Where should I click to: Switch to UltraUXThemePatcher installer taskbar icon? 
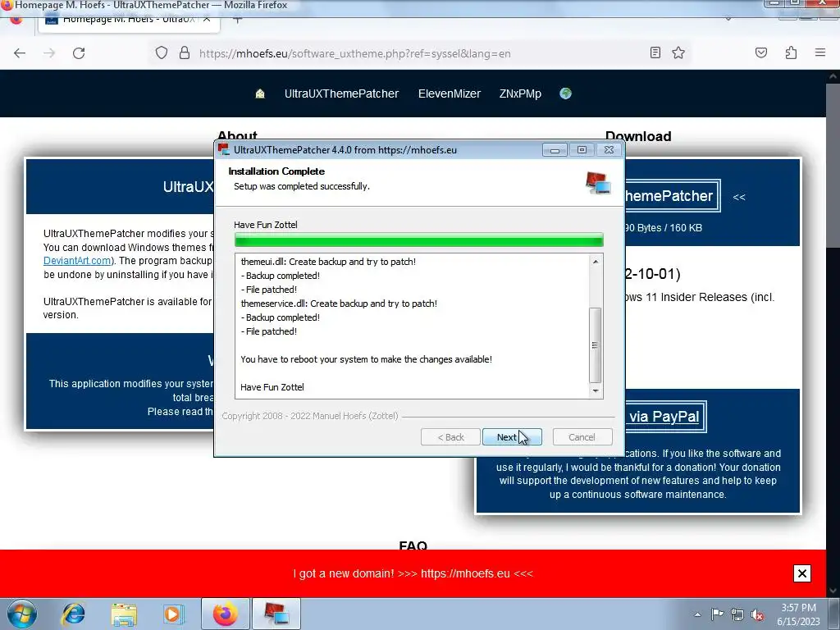pyautogui.click(x=276, y=614)
